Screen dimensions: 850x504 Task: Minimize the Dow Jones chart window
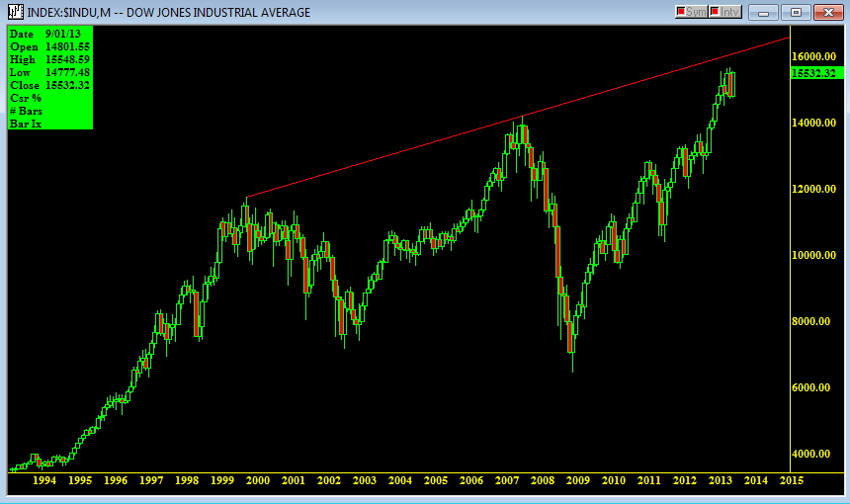[x=763, y=12]
